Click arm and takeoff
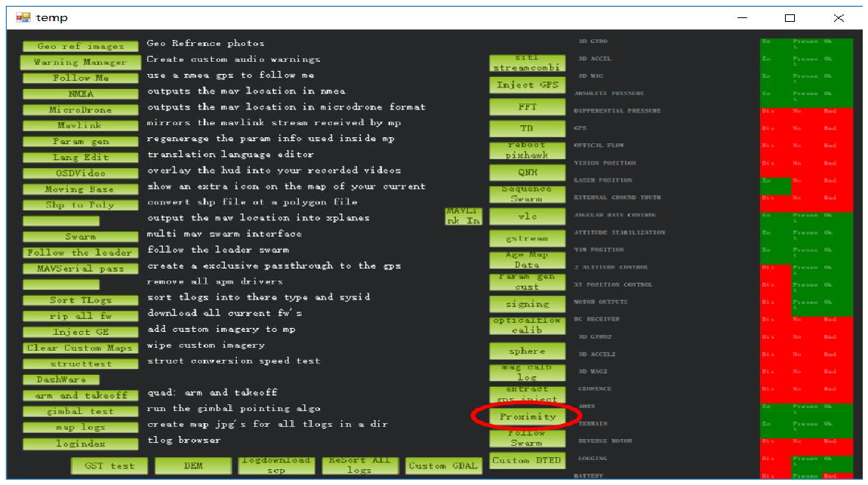 pyautogui.click(x=80, y=395)
